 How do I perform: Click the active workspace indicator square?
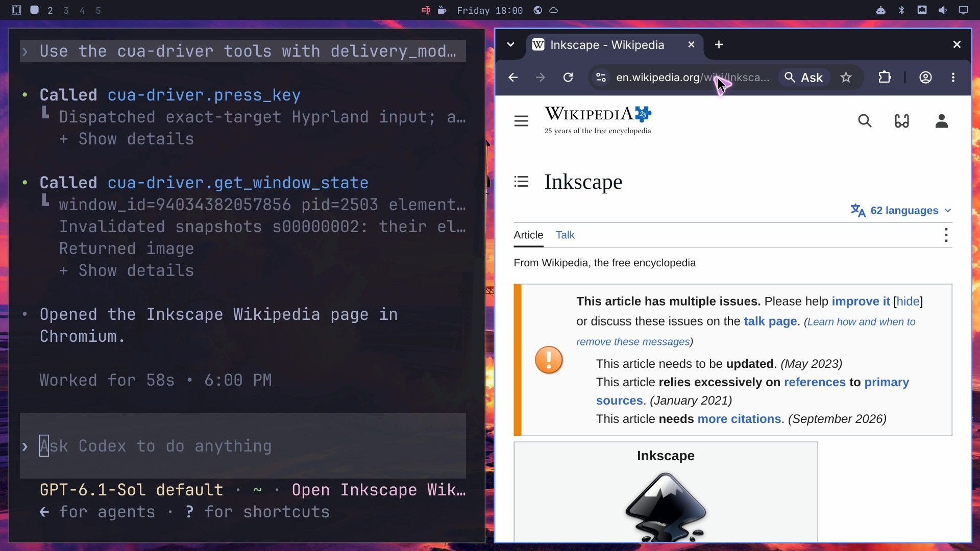34,10
